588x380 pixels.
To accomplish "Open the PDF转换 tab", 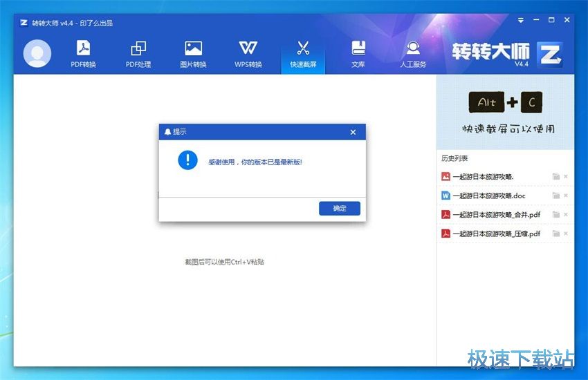I will pyautogui.click(x=83, y=53).
